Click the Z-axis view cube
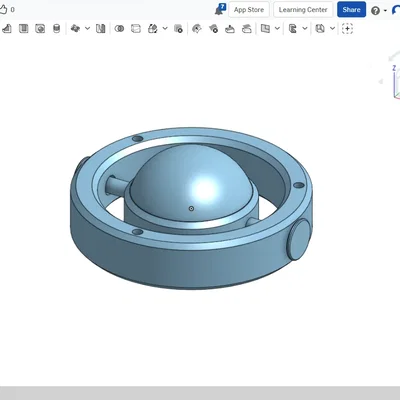 click(x=395, y=80)
